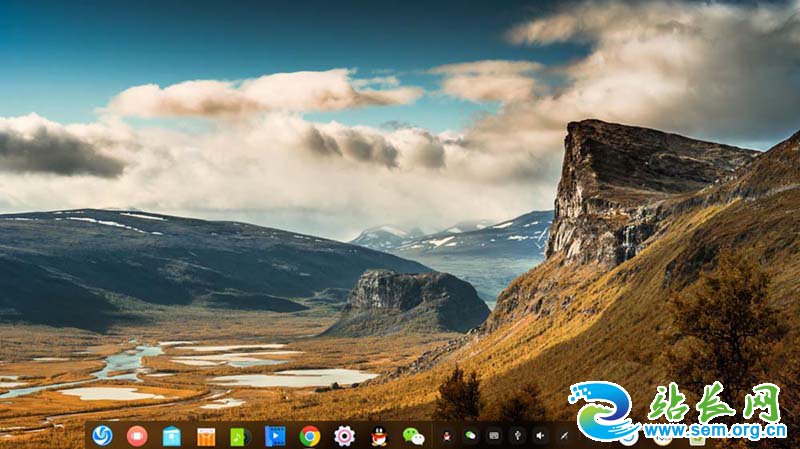This screenshot has width=800, height=449.
Task: Click tray icon right of the speaker
Action: pyautogui.click(x=564, y=435)
